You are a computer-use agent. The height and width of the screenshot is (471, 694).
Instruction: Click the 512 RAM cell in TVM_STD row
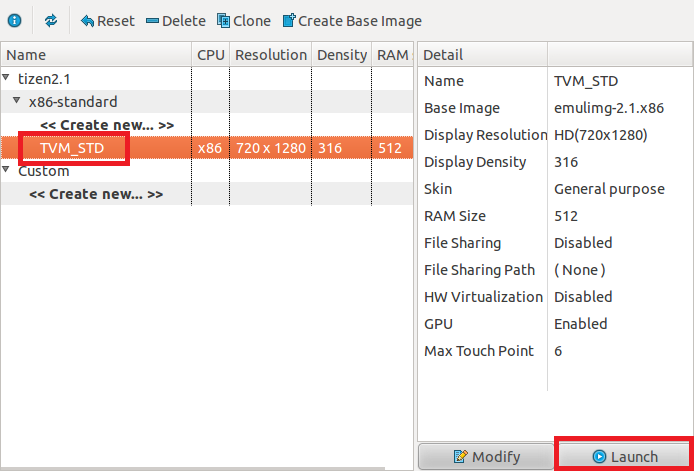point(390,148)
